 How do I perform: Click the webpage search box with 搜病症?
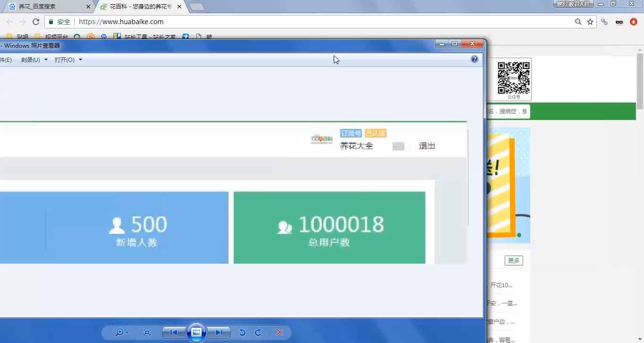click(508, 111)
